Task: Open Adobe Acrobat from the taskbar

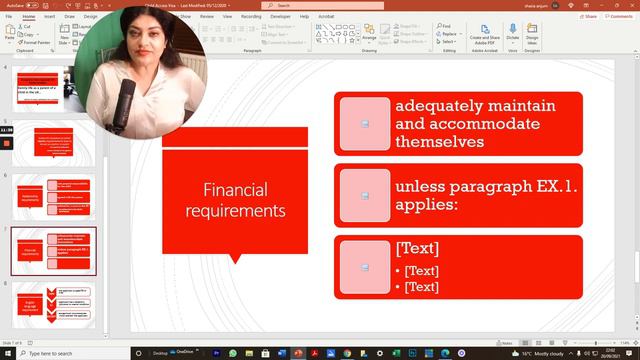Action: 314,353
